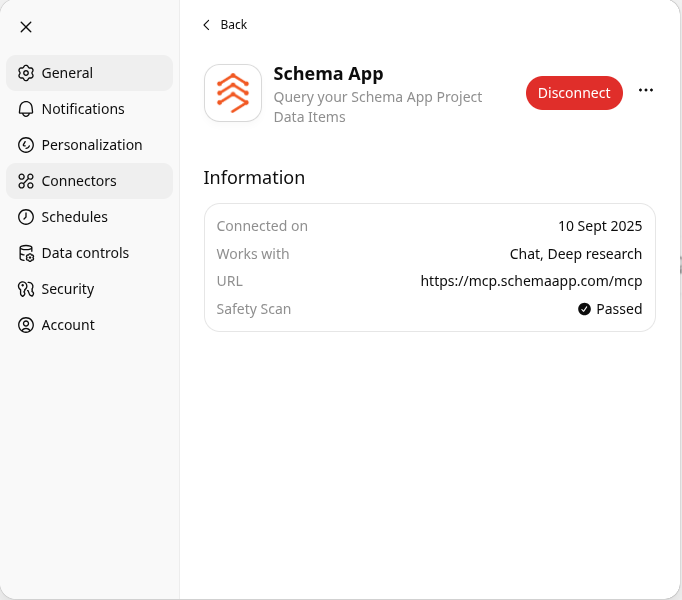Click the 'Query your Schema App Project' description
The image size is (682, 600).
point(378,97)
